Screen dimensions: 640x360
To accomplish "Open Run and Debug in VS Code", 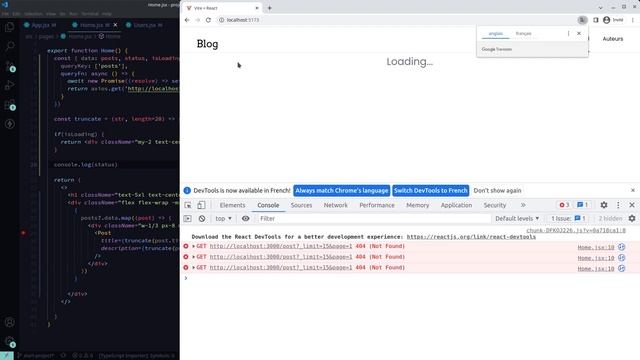I will click(9, 85).
